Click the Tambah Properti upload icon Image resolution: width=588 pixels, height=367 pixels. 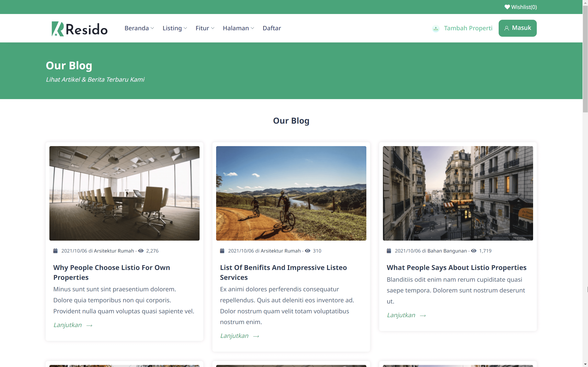pyautogui.click(x=436, y=29)
